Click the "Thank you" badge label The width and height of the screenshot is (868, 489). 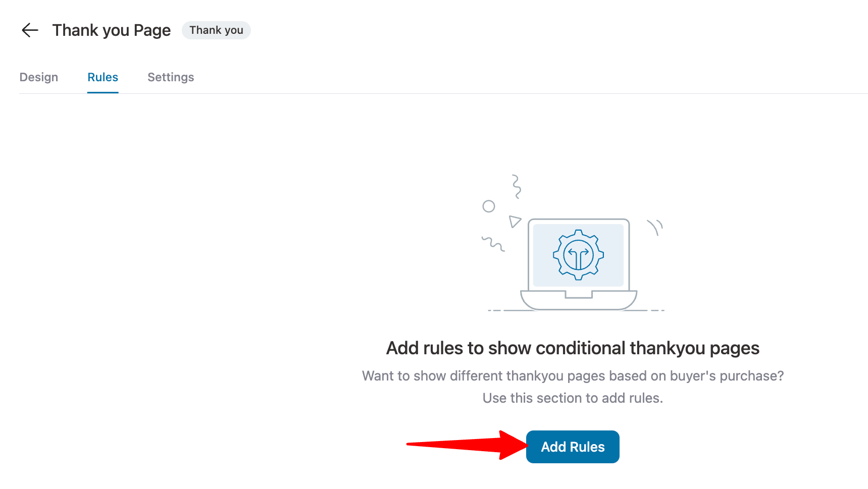click(216, 30)
